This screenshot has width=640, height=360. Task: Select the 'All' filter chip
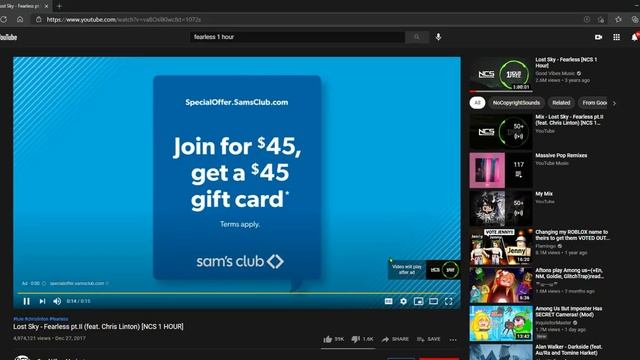pos(477,103)
